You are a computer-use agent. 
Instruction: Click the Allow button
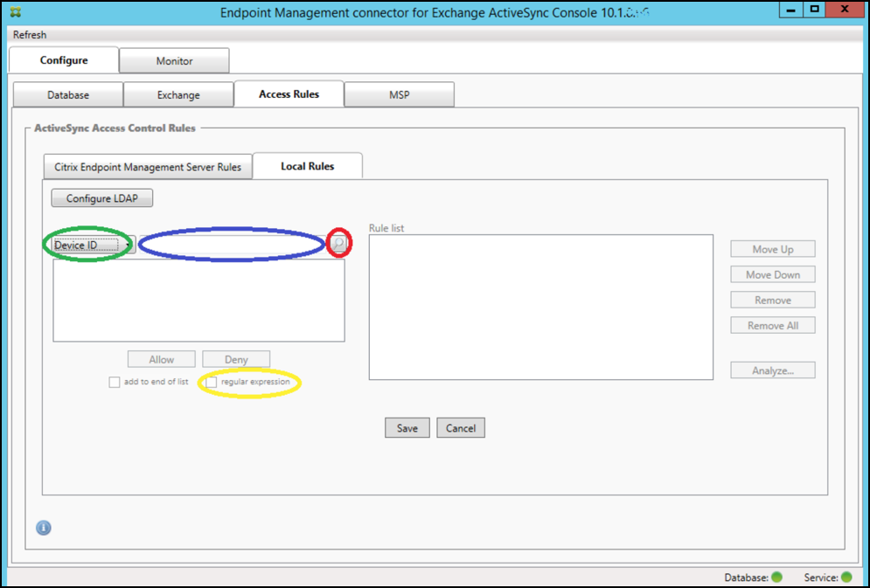pyautogui.click(x=162, y=359)
